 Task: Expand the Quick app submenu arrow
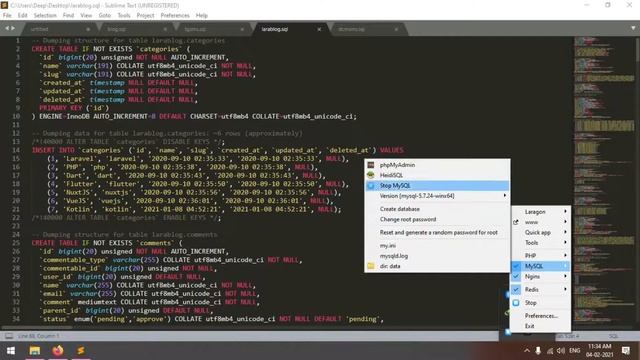(x=565, y=232)
